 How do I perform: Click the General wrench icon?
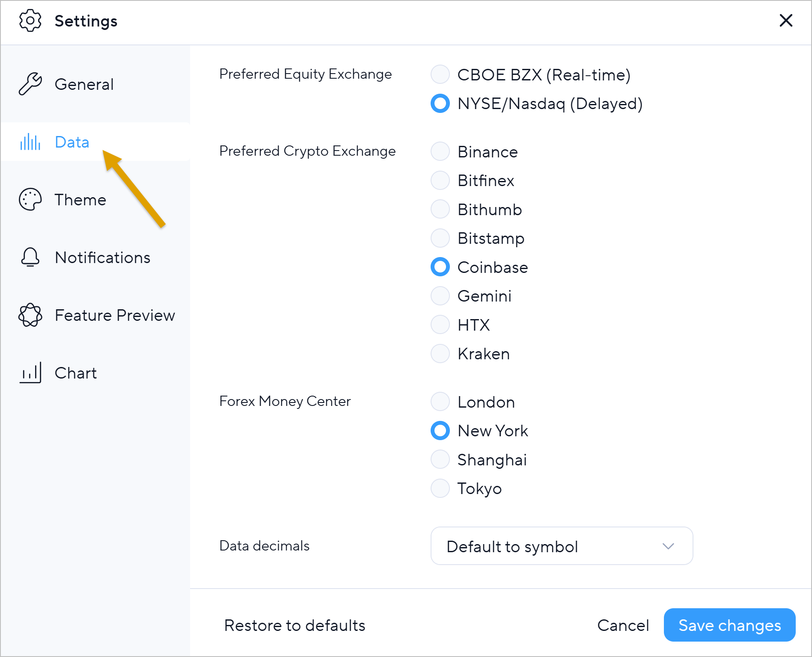click(x=30, y=84)
